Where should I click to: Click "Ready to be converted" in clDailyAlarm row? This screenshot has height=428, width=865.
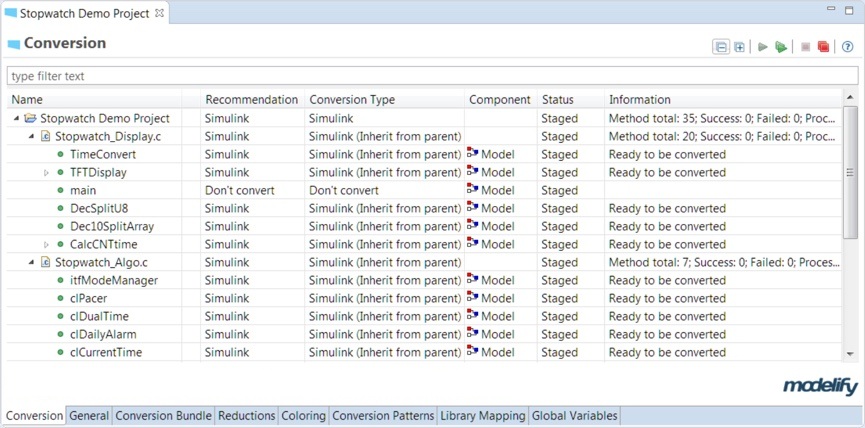pyautogui.click(x=667, y=334)
